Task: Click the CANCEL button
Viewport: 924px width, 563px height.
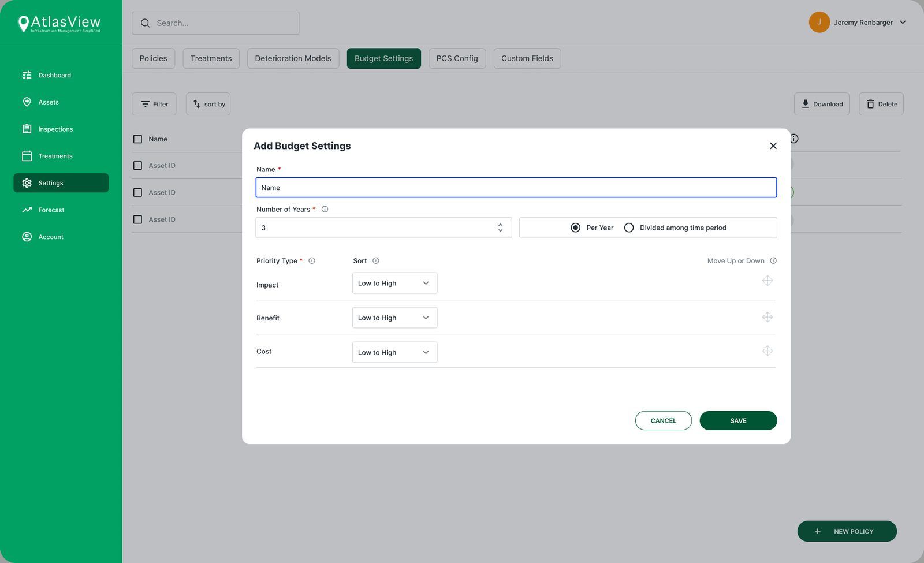Action: click(663, 420)
